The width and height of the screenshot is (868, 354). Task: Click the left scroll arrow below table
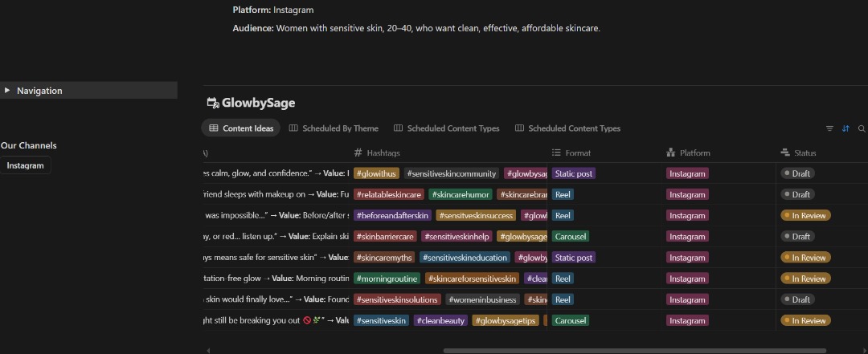[209, 351]
